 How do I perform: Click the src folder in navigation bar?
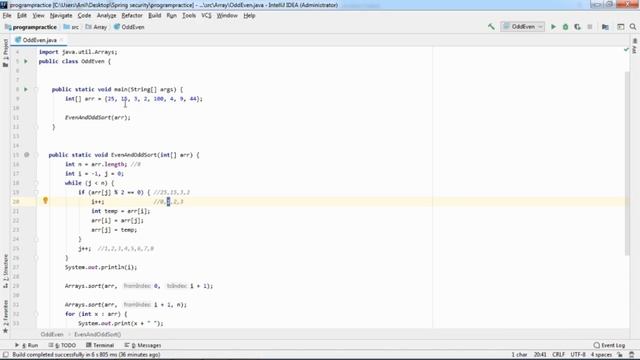(71, 27)
